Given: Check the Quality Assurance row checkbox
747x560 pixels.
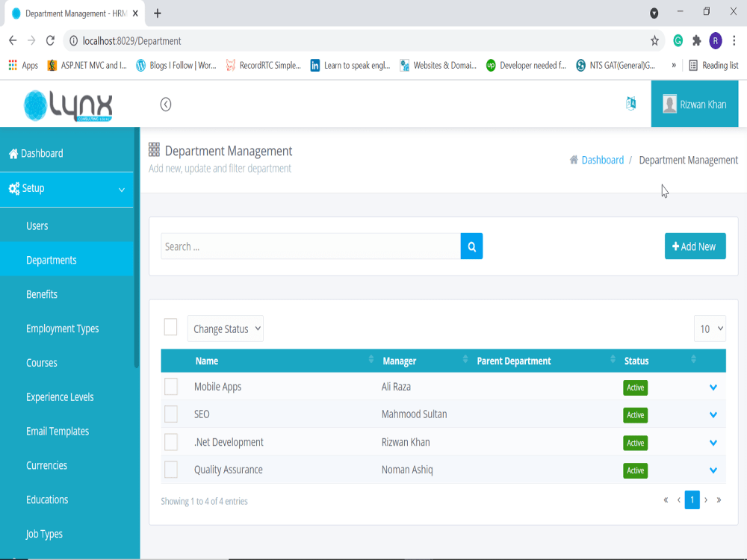Looking at the screenshot, I should tap(171, 470).
